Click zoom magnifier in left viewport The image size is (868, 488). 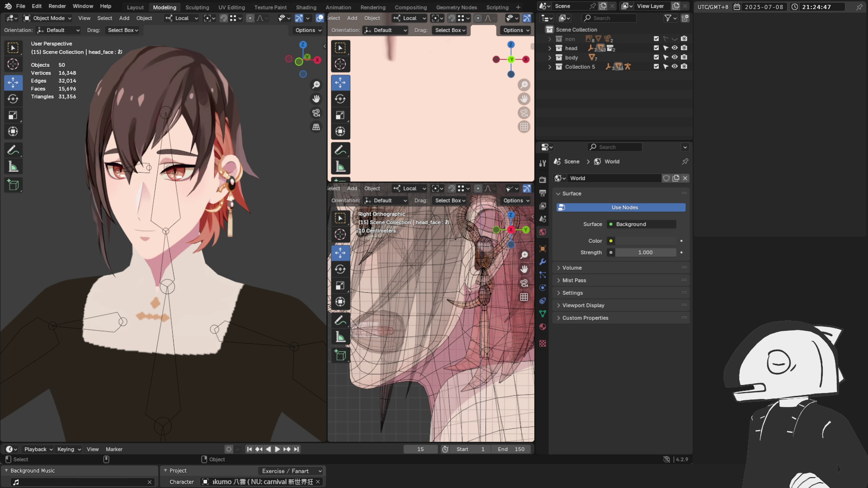click(x=316, y=85)
